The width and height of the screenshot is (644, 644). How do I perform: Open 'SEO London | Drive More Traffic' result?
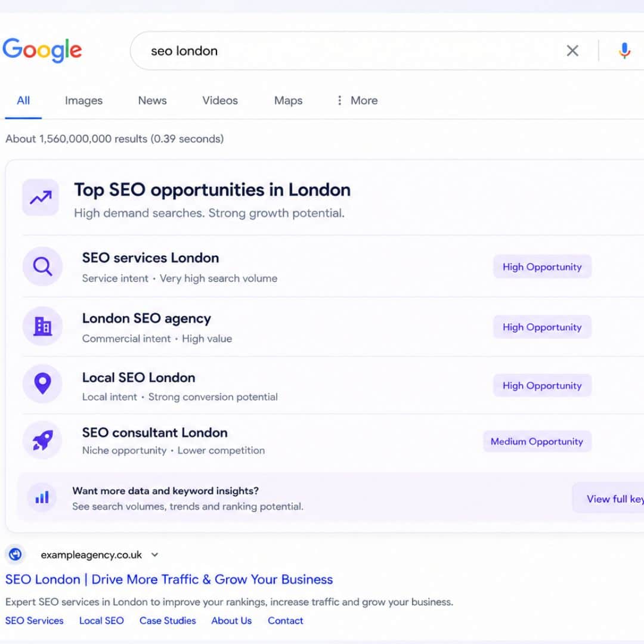(169, 579)
